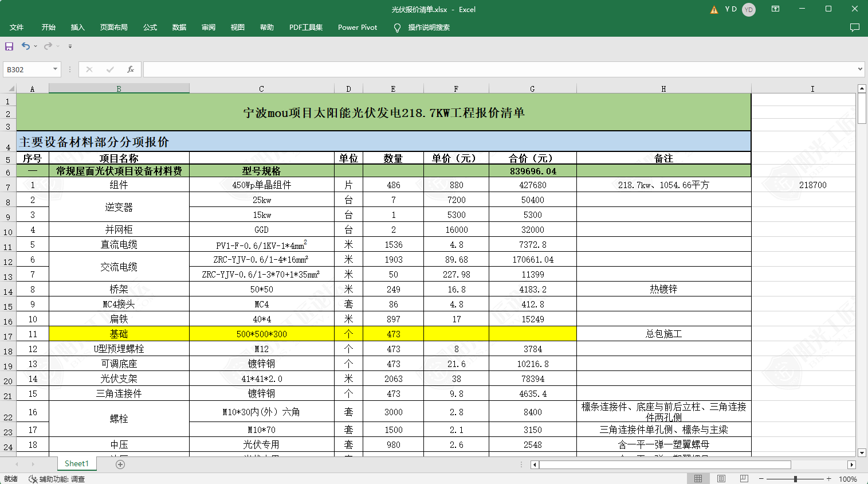The image size is (868, 484).
Task: Click the 100% zoom level button
Action: [848, 479]
